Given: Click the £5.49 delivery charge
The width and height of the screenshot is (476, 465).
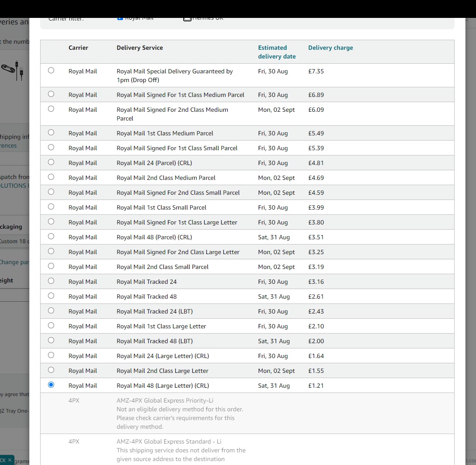Looking at the screenshot, I should [316, 133].
